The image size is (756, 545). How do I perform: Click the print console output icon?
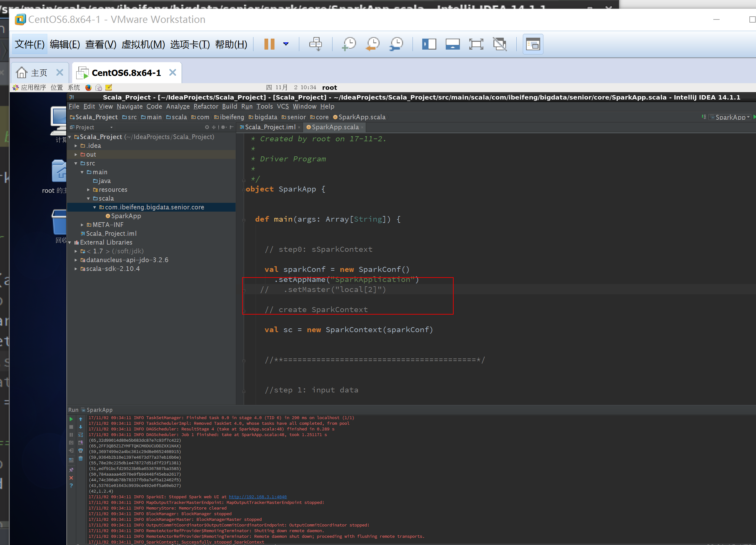(81, 451)
